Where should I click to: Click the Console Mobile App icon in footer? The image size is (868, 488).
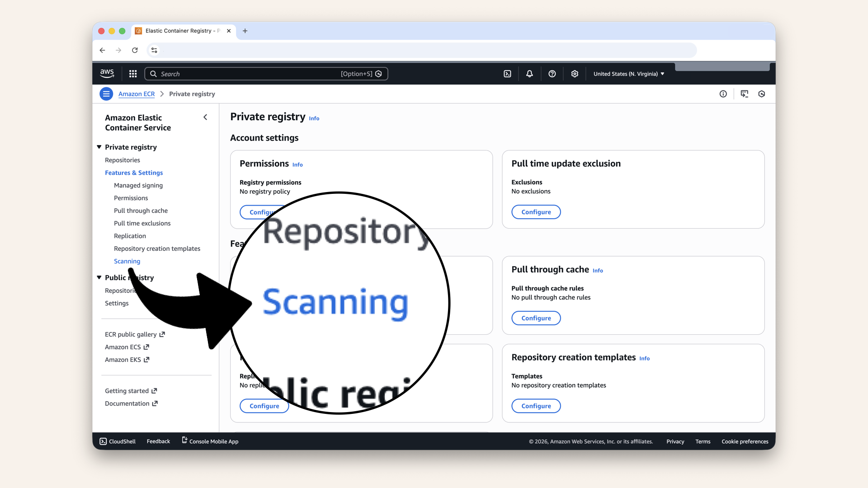[184, 440]
